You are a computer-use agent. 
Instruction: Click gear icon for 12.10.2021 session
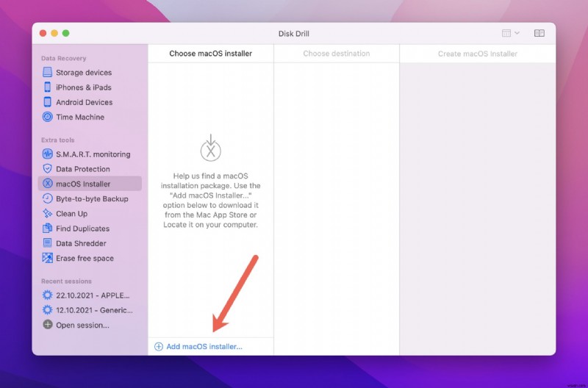[x=47, y=310]
